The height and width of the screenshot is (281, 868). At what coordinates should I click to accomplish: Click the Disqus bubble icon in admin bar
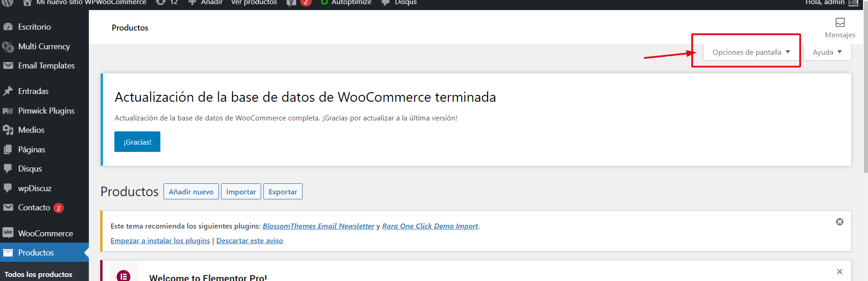point(386,2)
